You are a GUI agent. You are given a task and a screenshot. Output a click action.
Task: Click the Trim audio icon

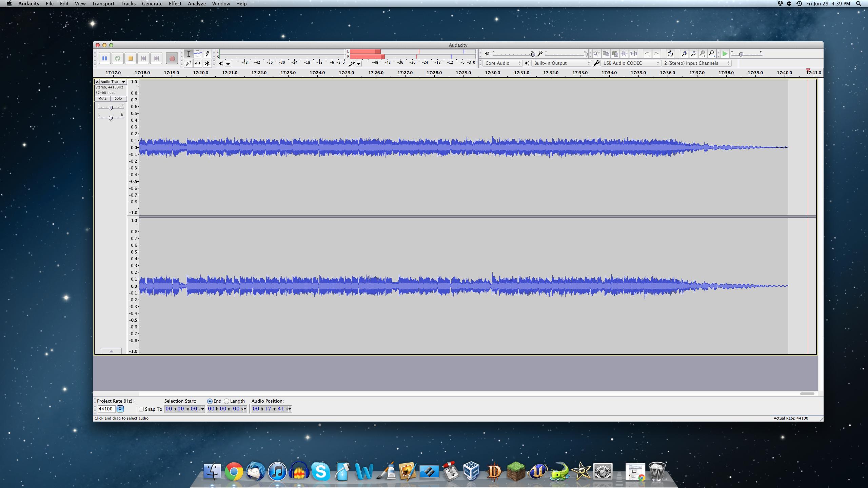[624, 54]
